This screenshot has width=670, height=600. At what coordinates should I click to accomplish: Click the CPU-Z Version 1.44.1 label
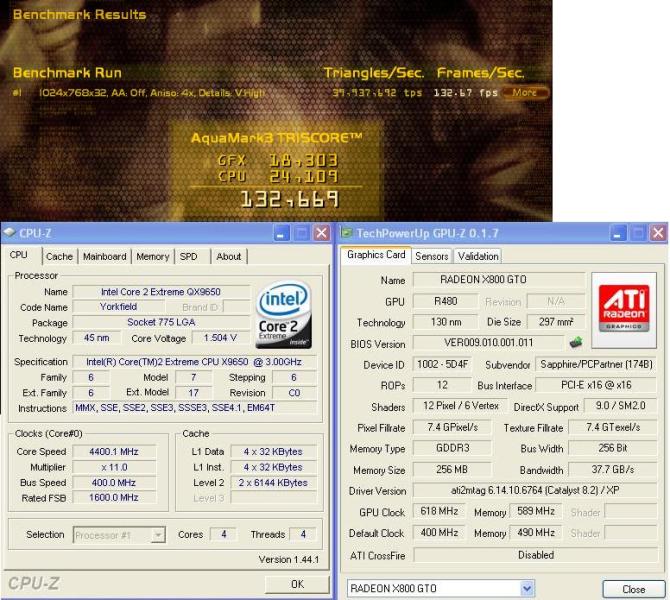pyautogui.click(x=289, y=559)
